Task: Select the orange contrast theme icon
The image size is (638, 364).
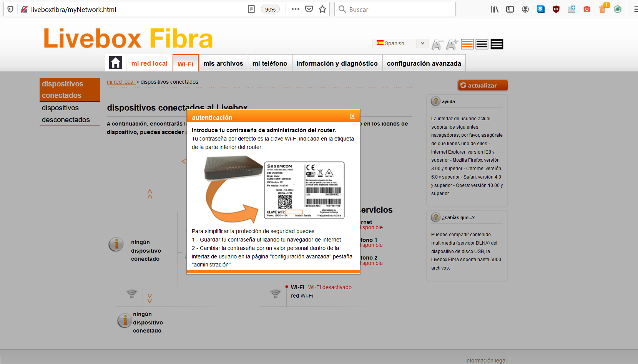Action: [x=467, y=45]
